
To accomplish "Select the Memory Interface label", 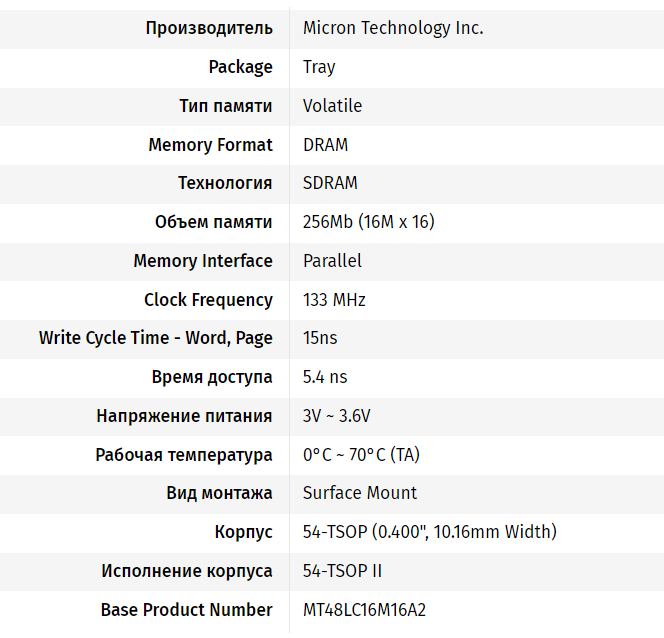I will [x=203, y=261].
